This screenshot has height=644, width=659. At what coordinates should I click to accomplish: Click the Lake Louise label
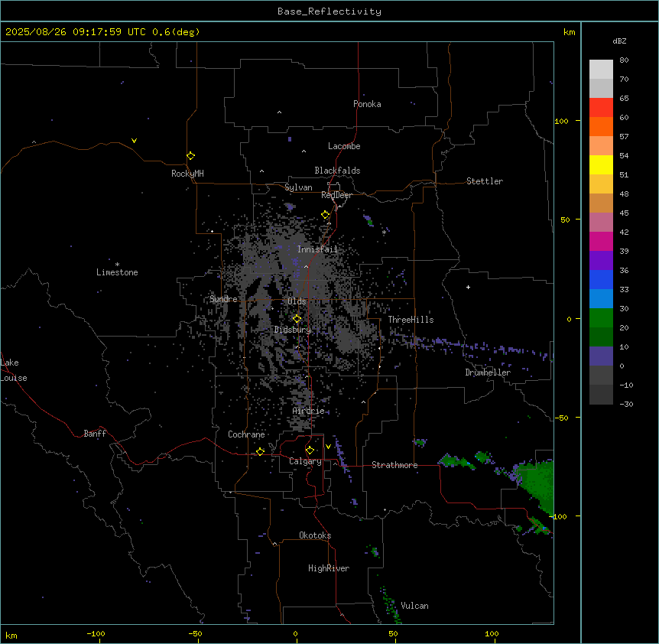[x=14, y=370]
